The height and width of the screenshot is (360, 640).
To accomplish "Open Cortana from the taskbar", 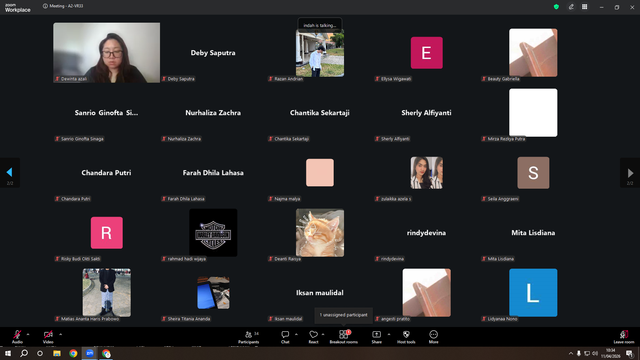I will (40, 353).
